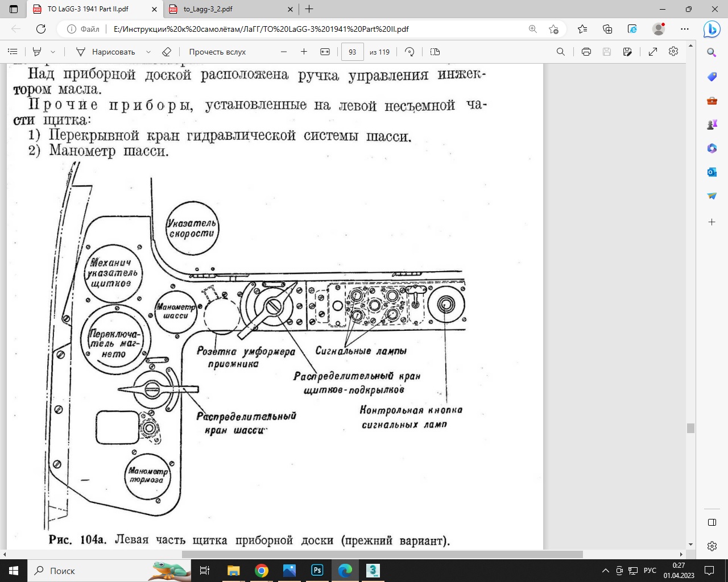Select the eraser tool
This screenshot has width=728, height=582.
(167, 52)
